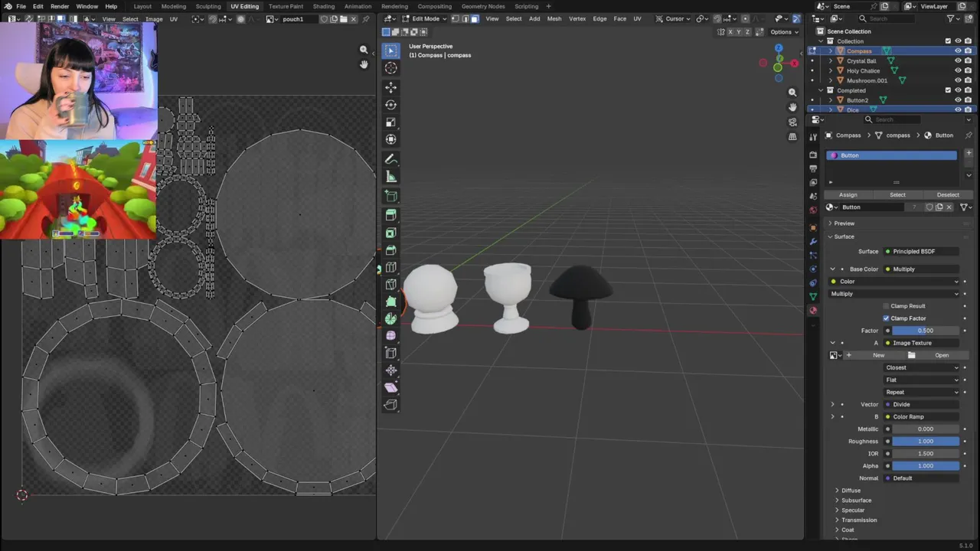Image resolution: width=980 pixels, height=551 pixels.
Task: Select the Rotate tool in 3D viewport
Action: tap(390, 105)
